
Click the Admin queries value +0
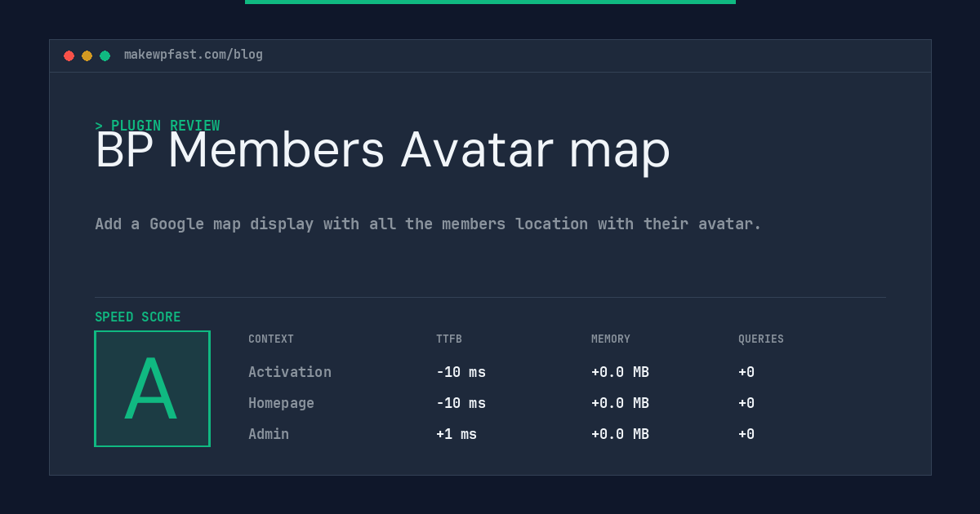pos(746,434)
